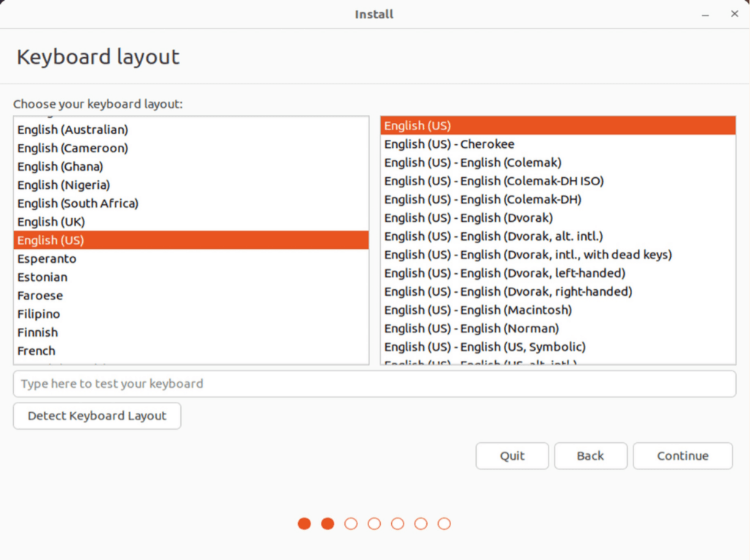Select English (Colemak-DH ISO) variant
750x560 pixels.
(494, 181)
